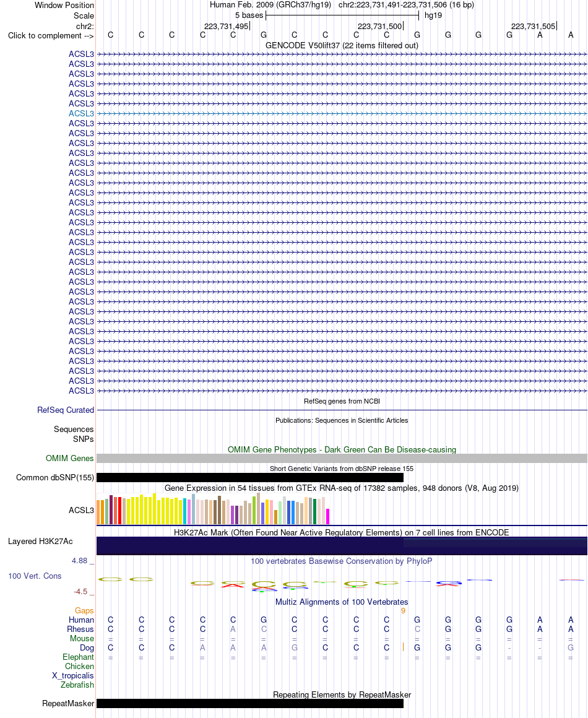
Task: Click the orange Gaps row label
Action: coord(84,610)
